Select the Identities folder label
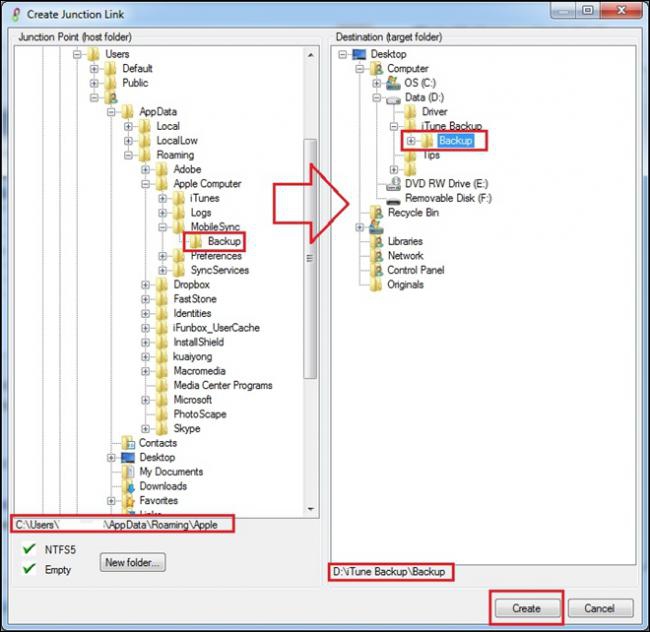The width and height of the screenshot is (650, 632). pos(192,313)
